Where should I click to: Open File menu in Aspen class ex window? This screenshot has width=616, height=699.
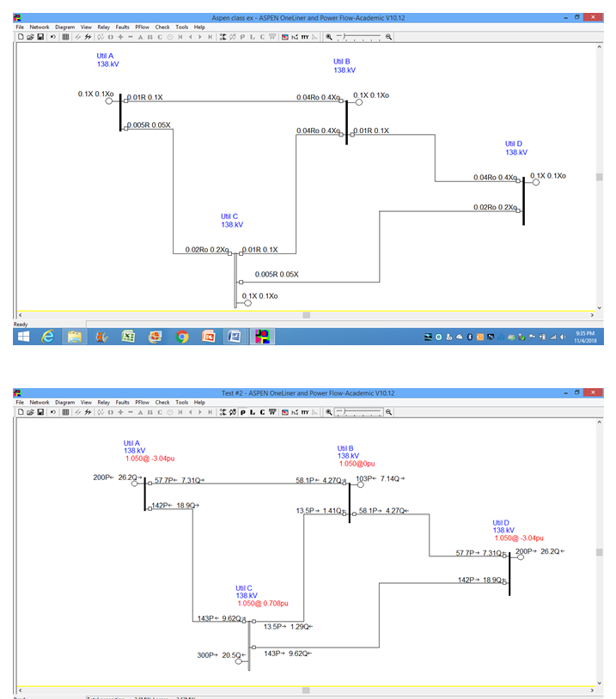coord(20,27)
